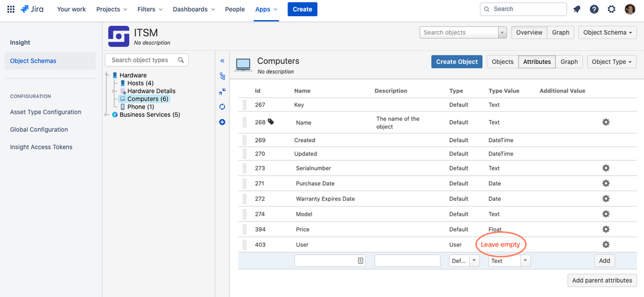Open the gear icon for the User attribute
644x297 pixels.
pyautogui.click(x=605, y=244)
